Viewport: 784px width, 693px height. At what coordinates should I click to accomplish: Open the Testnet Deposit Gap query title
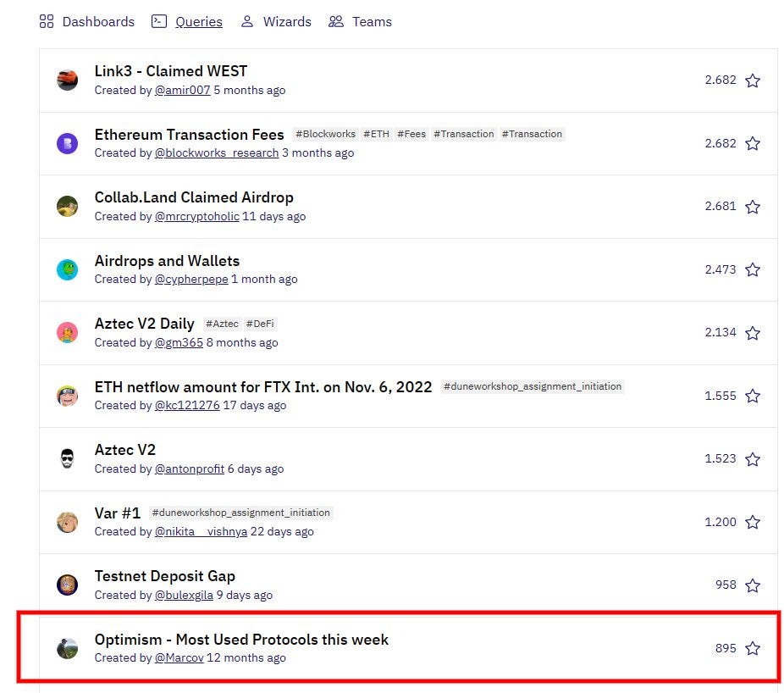pos(165,576)
